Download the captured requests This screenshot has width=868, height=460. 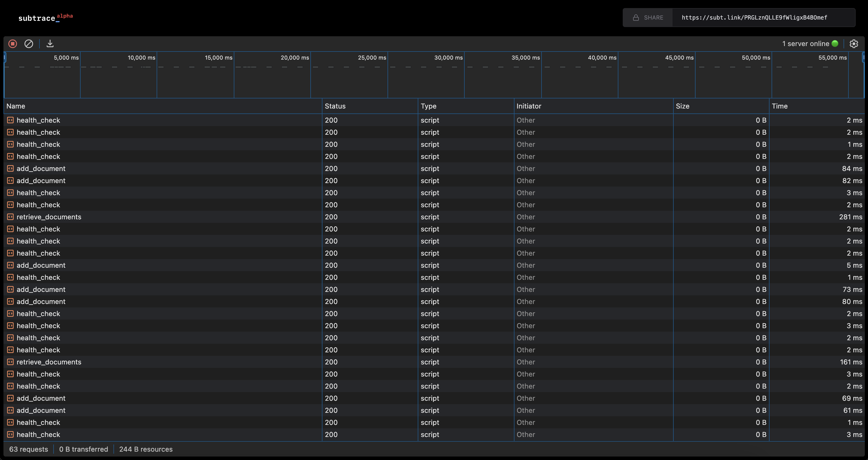(x=50, y=43)
